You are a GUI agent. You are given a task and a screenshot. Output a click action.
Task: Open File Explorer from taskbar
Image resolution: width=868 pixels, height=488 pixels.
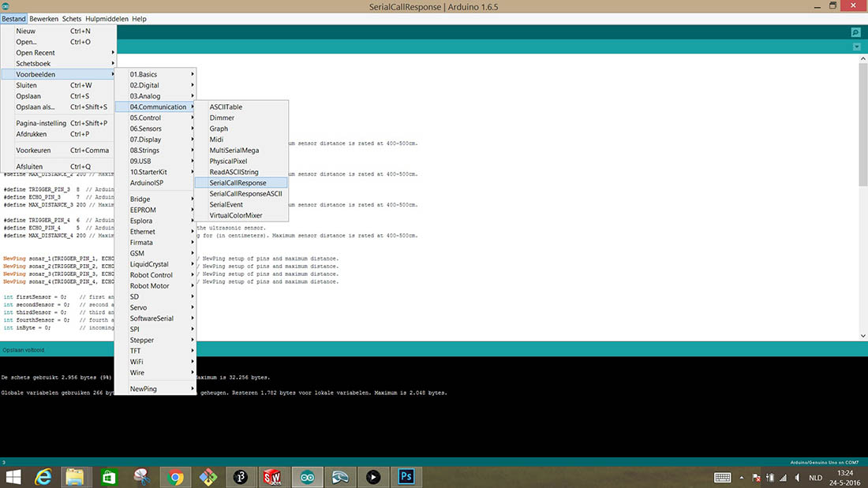coord(75,477)
